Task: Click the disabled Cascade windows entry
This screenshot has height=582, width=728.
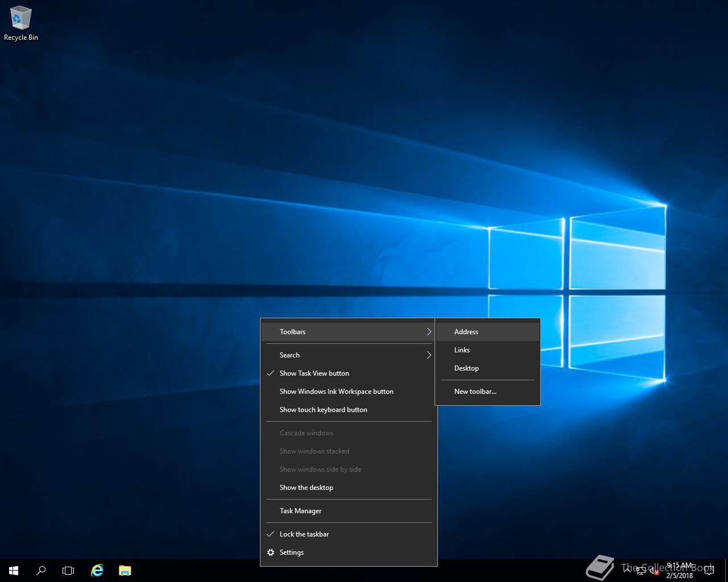Action: 349,433
